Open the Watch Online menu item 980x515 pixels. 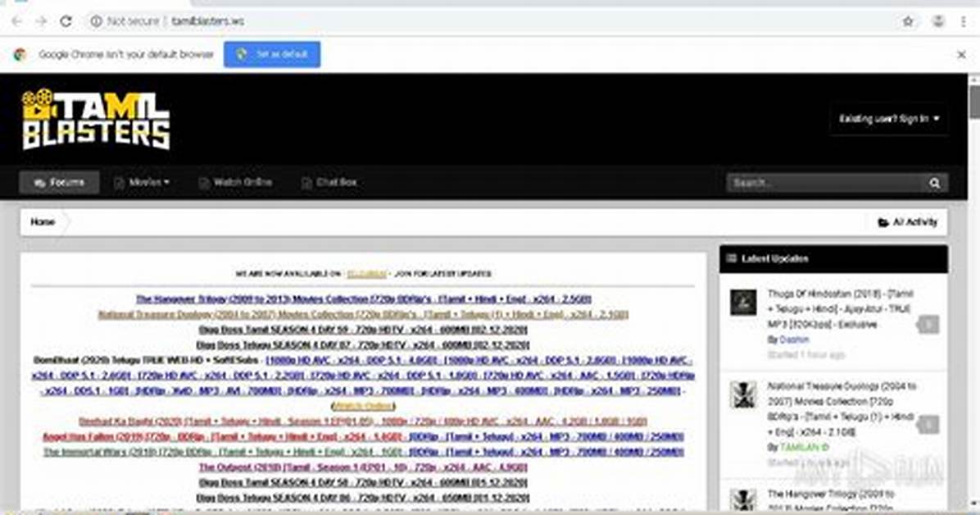pos(235,182)
